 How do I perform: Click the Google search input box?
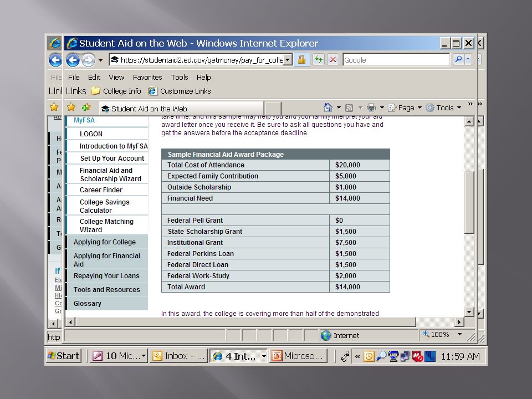point(396,60)
